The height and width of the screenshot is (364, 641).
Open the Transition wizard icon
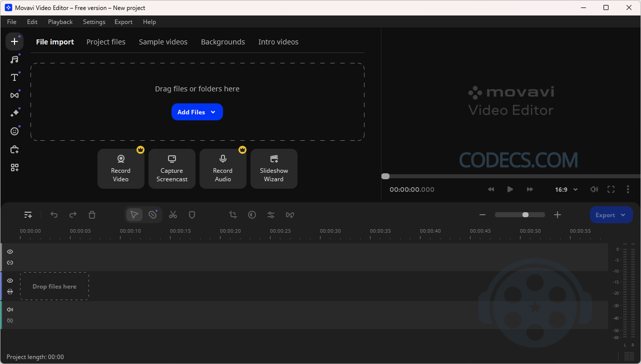tap(290, 215)
